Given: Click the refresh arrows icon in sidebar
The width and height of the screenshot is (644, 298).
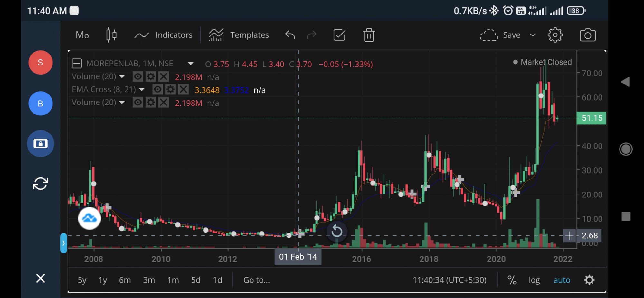Looking at the screenshot, I should click(41, 184).
